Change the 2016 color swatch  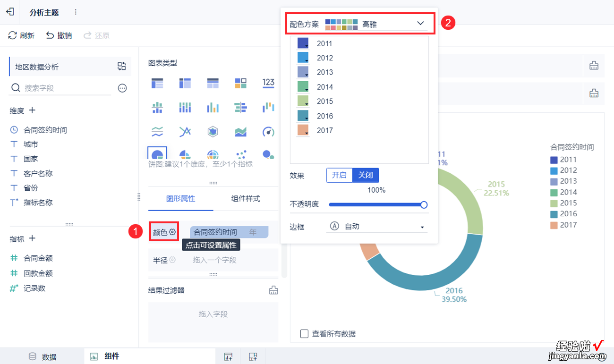point(303,116)
